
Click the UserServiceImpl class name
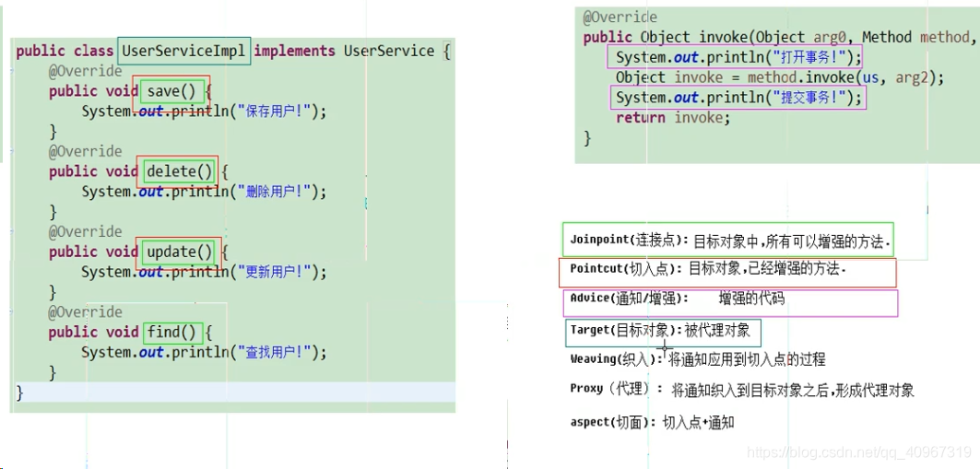coord(183,52)
